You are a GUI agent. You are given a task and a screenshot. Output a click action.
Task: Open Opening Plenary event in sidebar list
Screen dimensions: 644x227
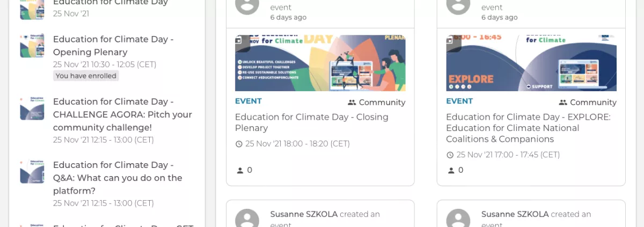click(113, 46)
